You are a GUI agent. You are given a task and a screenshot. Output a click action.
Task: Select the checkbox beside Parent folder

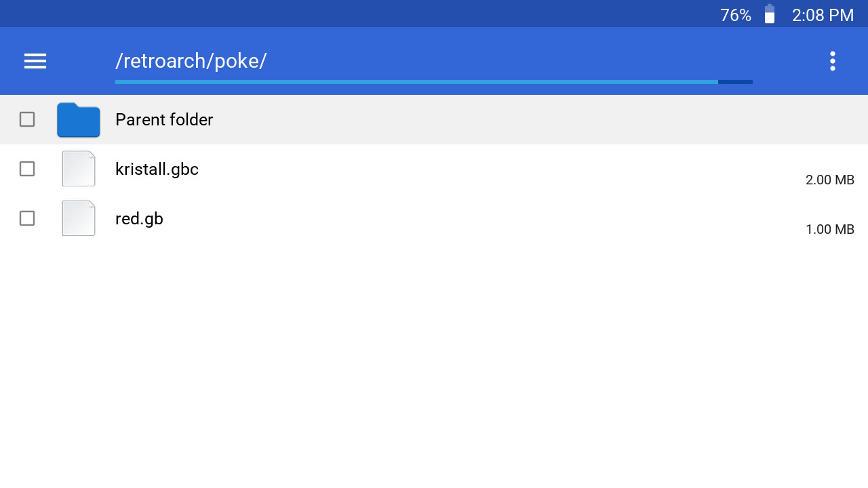tap(26, 119)
